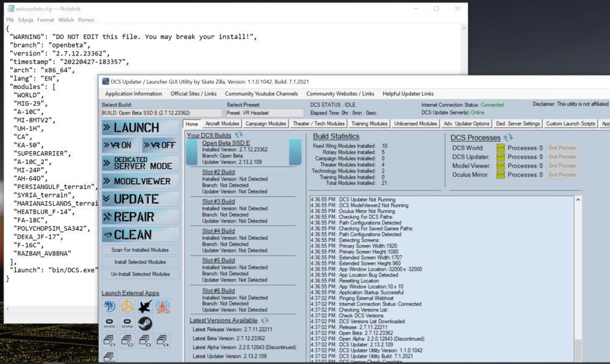Open the Helpful Updater Links menu

click(x=407, y=94)
